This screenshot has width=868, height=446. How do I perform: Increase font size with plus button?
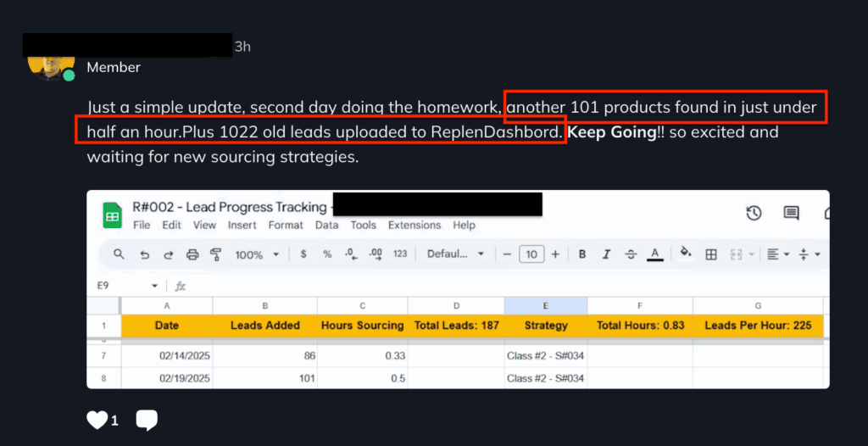pyautogui.click(x=555, y=254)
